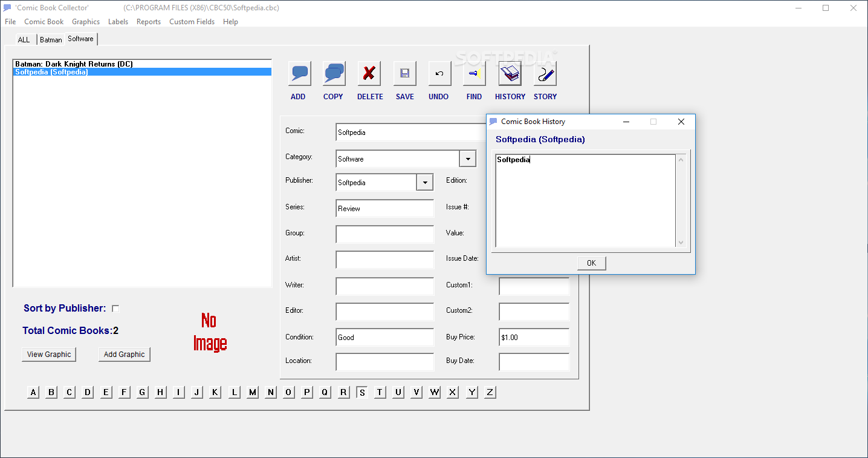
Task: Click the ADD comic toolbar icon
Action: click(300, 74)
